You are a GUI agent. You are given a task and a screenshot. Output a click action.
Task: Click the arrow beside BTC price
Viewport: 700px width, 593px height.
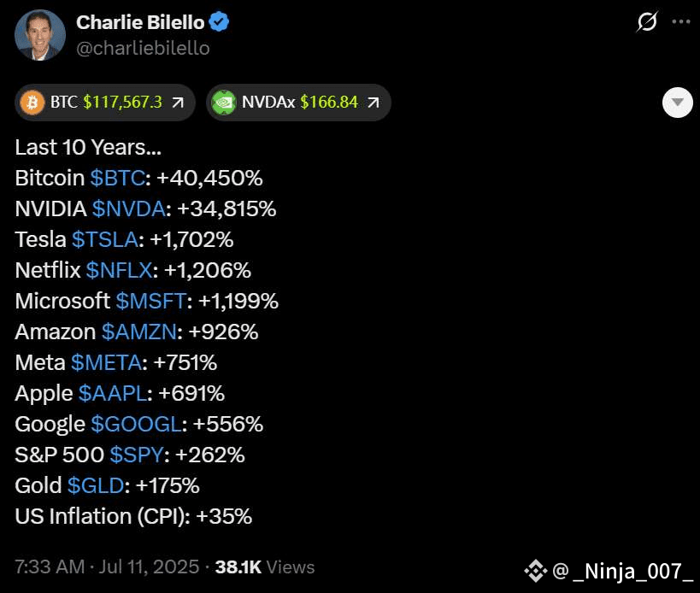(x=178, y=103)
